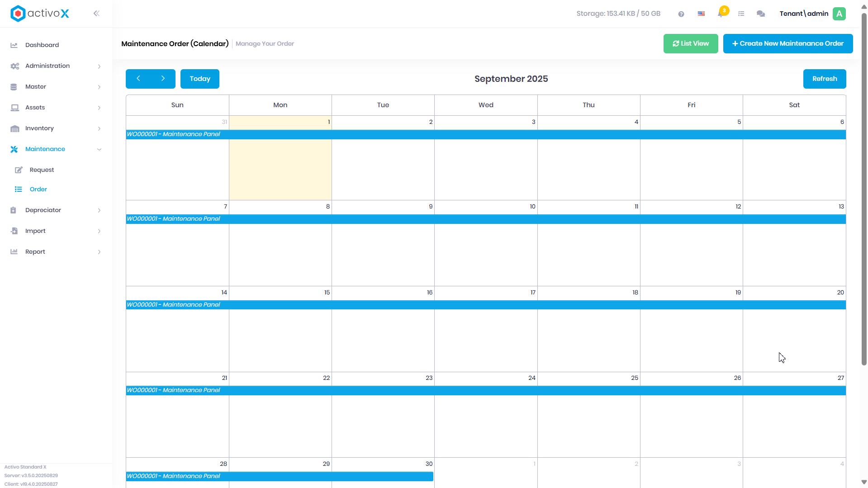Open notifications bell icon
Screen dimensions: 868x488
(x=721, y=14)
